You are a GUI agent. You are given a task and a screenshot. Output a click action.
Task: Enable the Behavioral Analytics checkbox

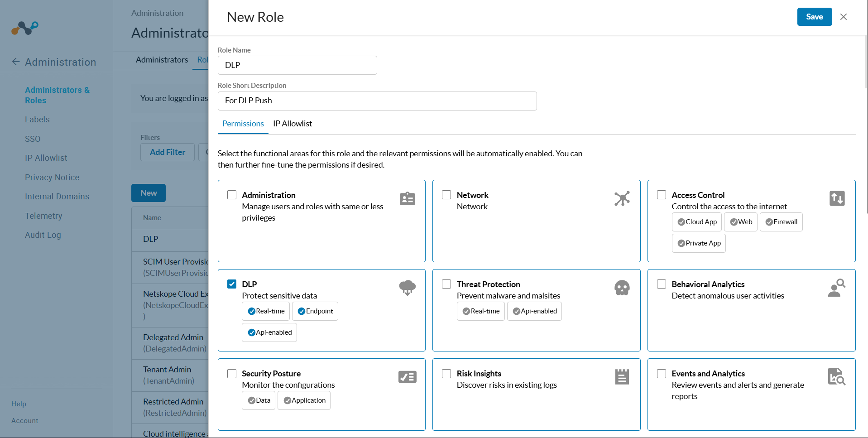click(662, 284)
